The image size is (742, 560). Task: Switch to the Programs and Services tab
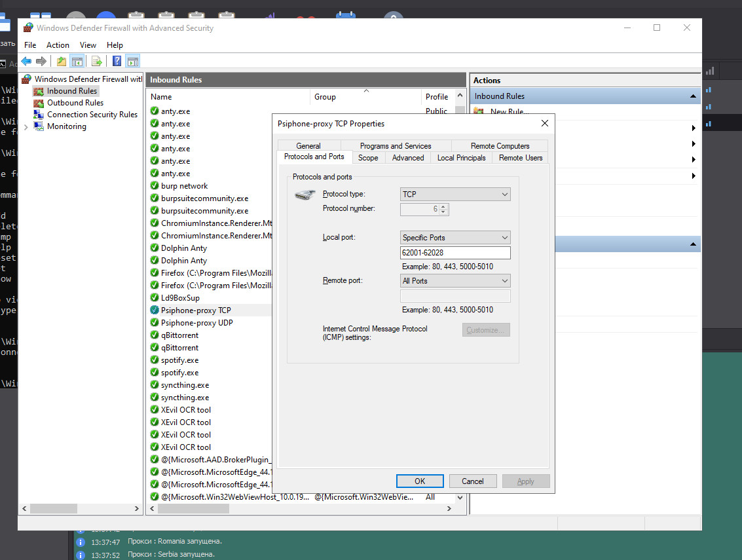396,146
